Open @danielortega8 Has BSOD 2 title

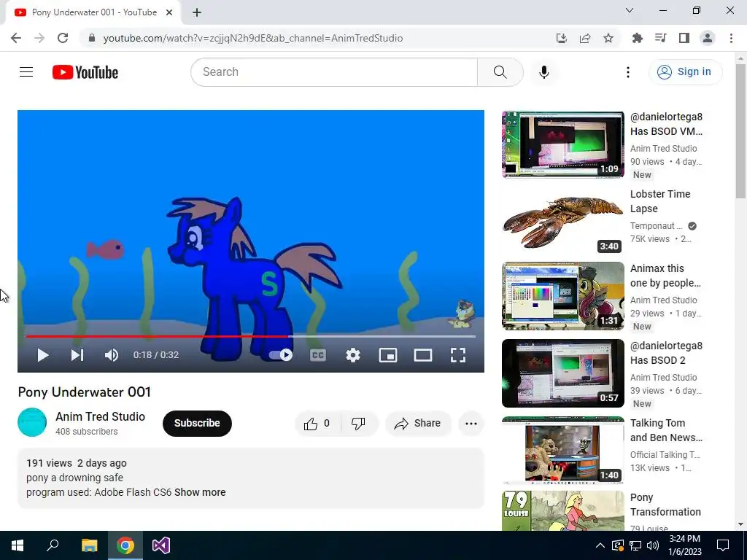[666, 353]
